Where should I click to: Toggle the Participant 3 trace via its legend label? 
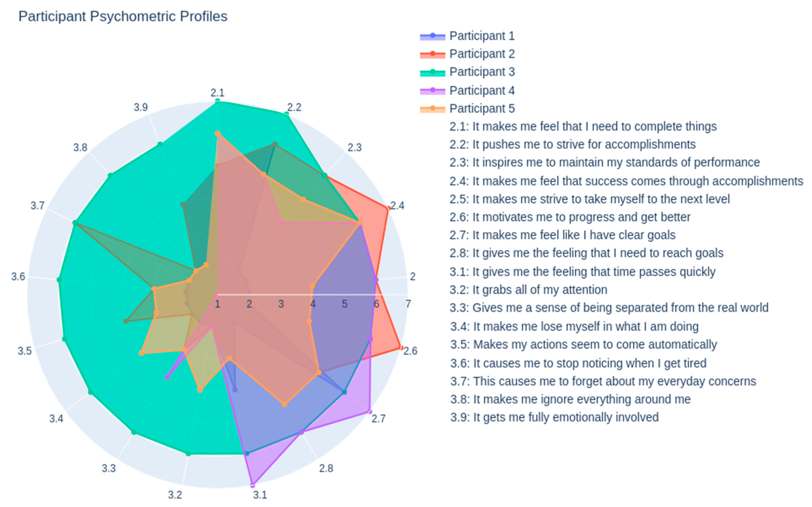click(482, 72)
